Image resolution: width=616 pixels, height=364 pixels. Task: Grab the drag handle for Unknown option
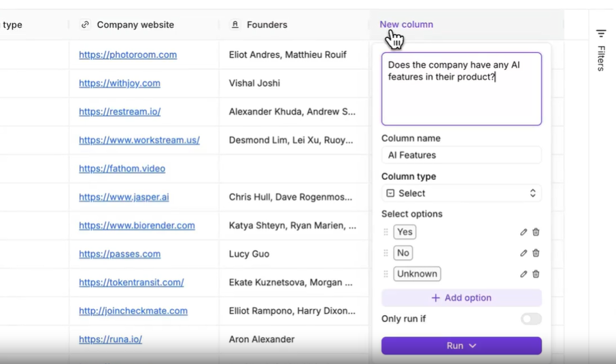386,274
